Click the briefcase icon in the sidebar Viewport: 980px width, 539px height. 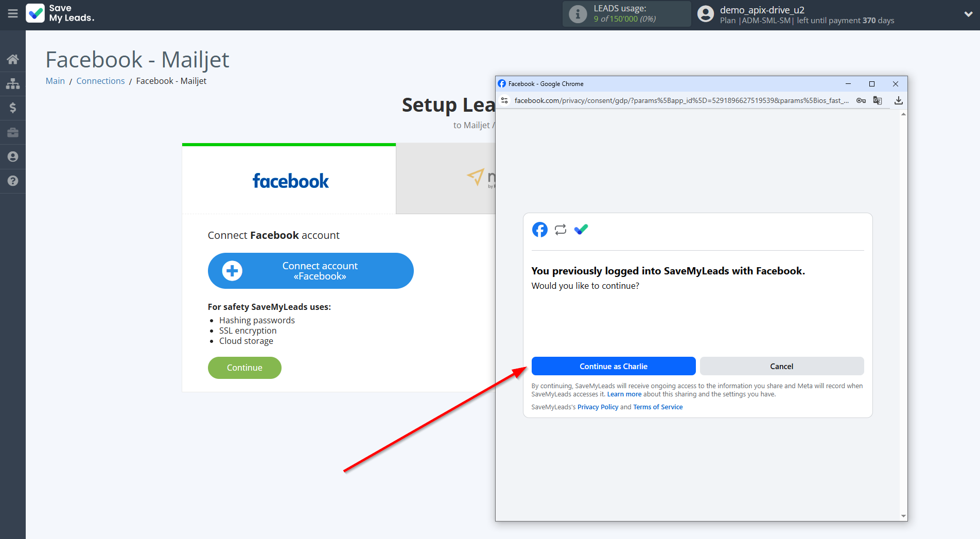pyautogui.click(x=12, y=132)
